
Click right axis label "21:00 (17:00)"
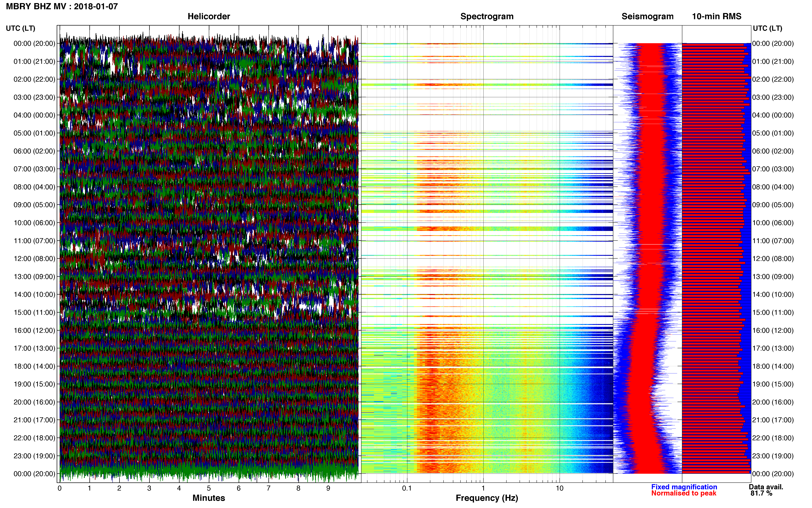click(x=773, y=420)
